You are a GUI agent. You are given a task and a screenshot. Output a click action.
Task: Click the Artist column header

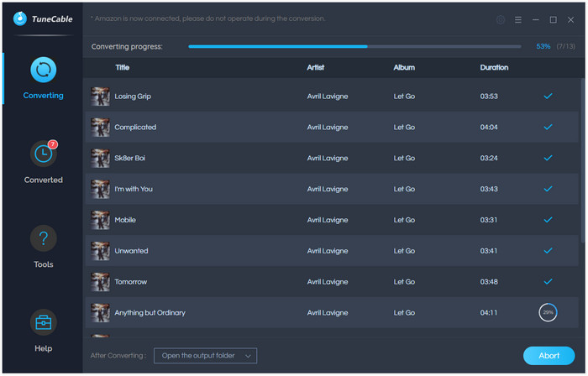(315, 67)
